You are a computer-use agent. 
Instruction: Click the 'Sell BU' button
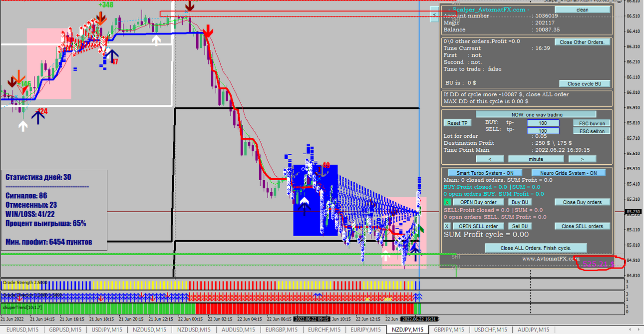(519, 226)
